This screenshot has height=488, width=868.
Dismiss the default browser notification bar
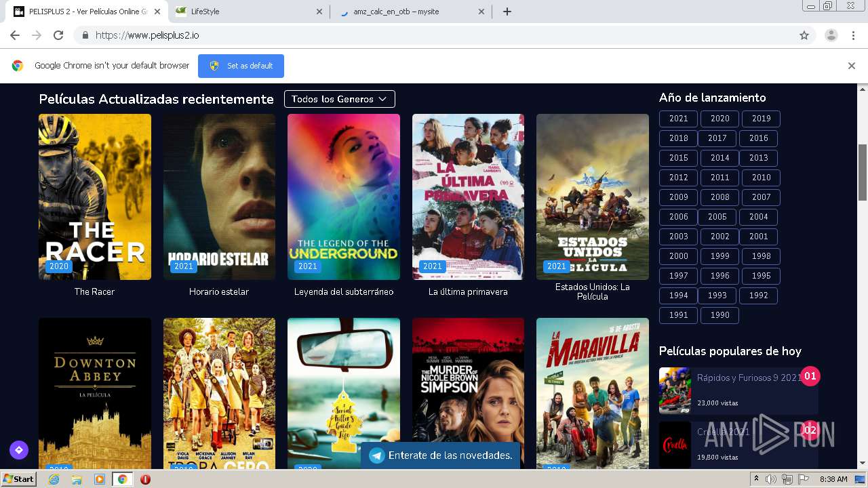pos(852,66)
